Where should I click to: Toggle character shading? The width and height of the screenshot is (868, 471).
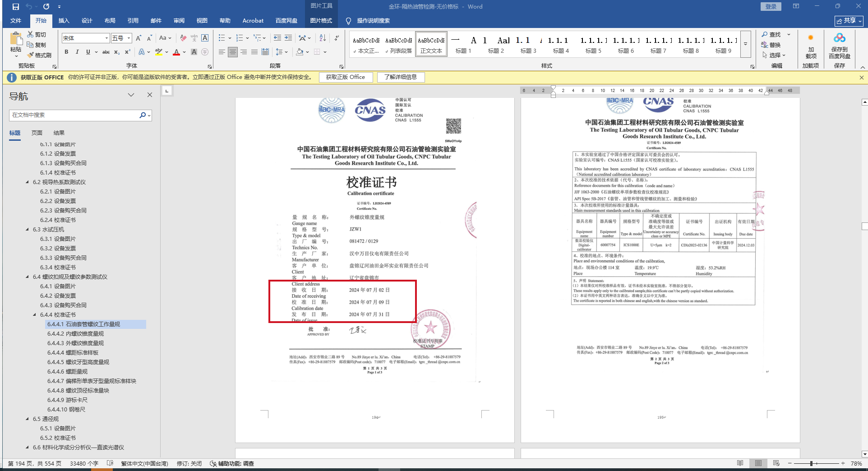coord(194,52)
